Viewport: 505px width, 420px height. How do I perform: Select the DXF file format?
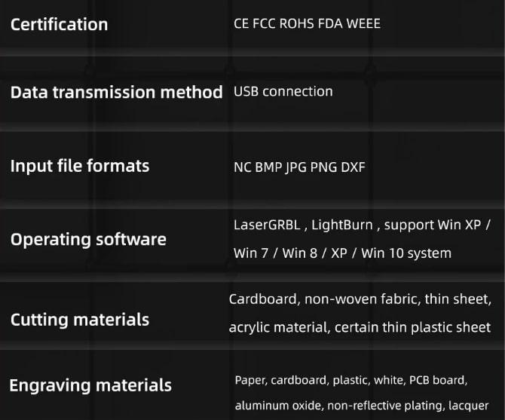pos(352,167)
